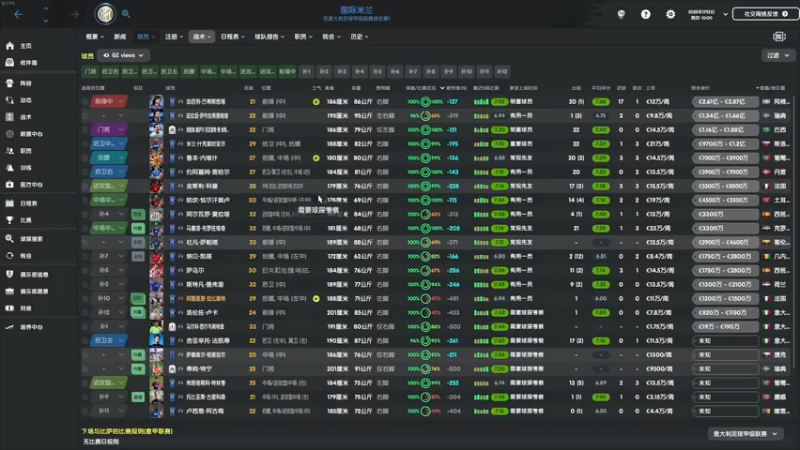Select the 补1 substitute tab

tap(306, 71)
